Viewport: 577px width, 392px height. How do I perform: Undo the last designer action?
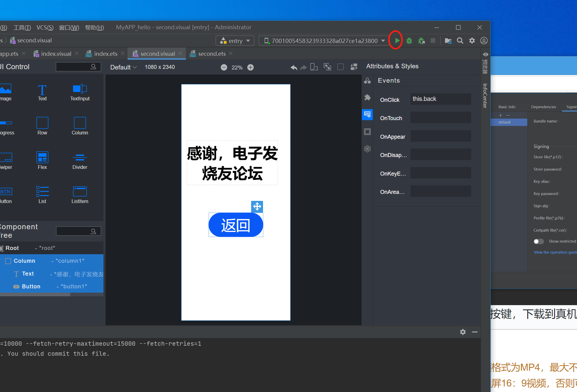pos(294,67)
